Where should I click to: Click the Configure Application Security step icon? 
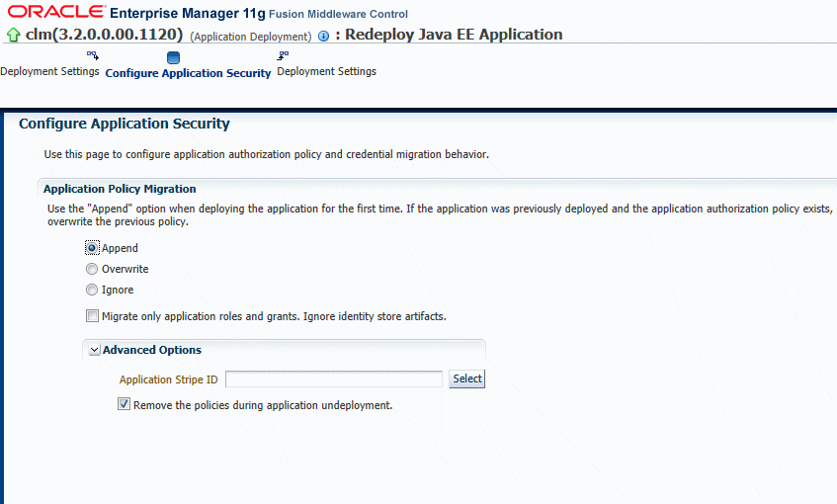coord(174,57)
